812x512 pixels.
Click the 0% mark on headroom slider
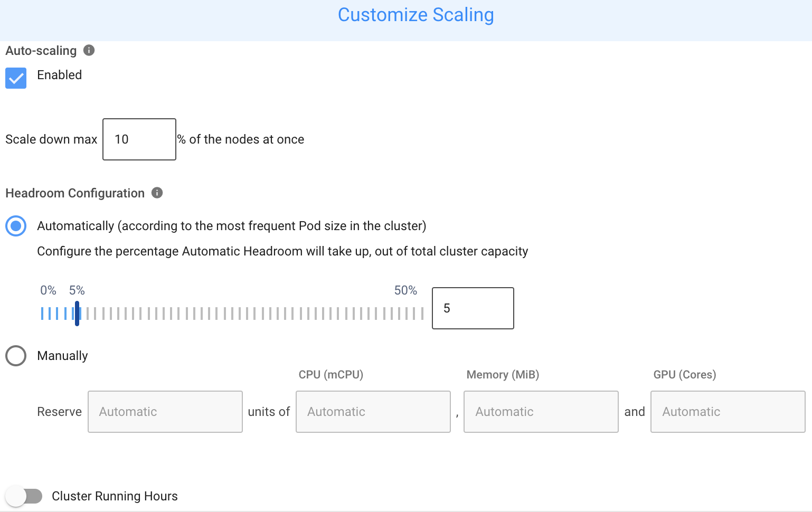pos(42,314)
